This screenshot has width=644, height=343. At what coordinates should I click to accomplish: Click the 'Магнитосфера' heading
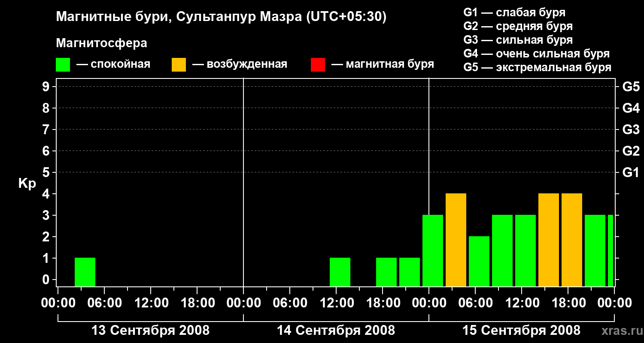tap(102, 43)
